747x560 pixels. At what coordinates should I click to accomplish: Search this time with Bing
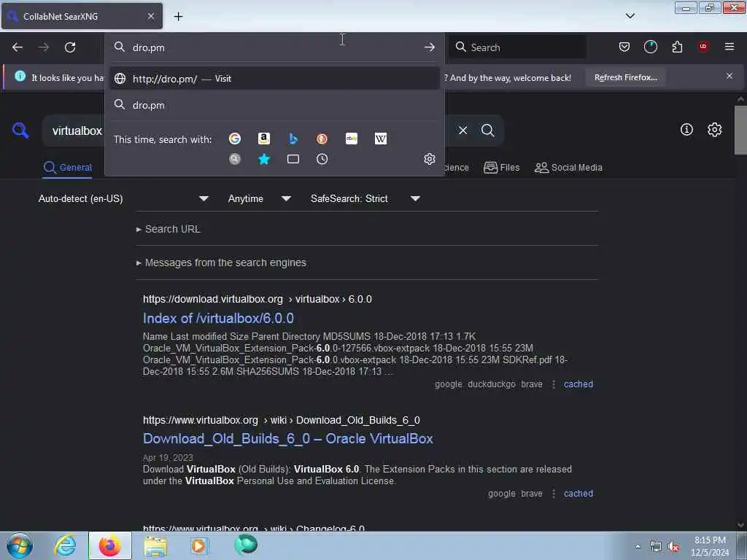point(293,139)
